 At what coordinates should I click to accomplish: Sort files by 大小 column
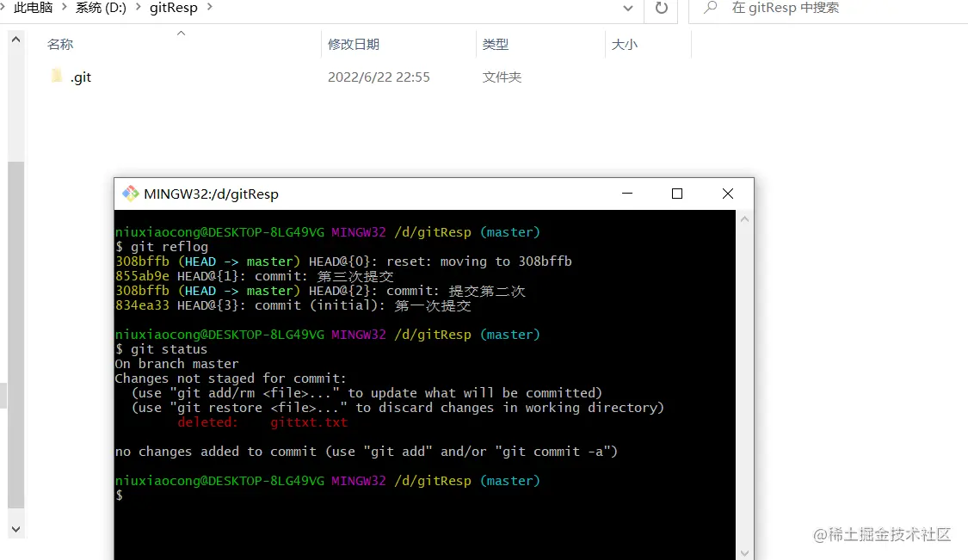pos(624,45)
